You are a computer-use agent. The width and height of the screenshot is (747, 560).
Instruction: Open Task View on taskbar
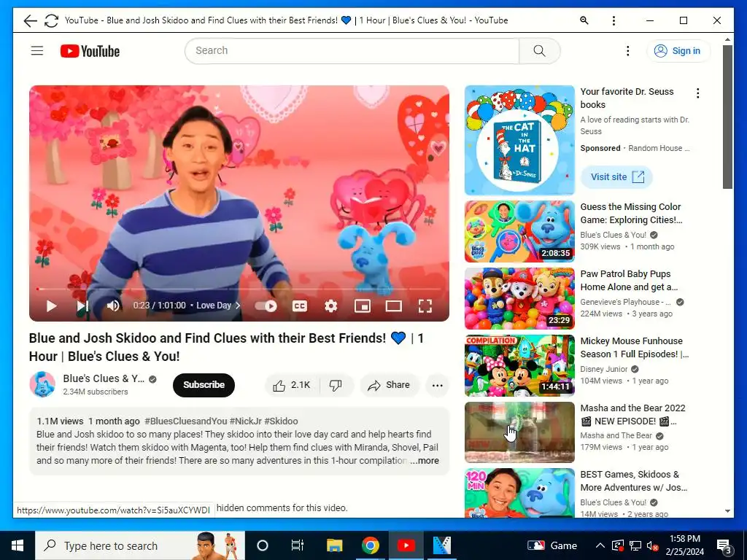coord(298,545)
